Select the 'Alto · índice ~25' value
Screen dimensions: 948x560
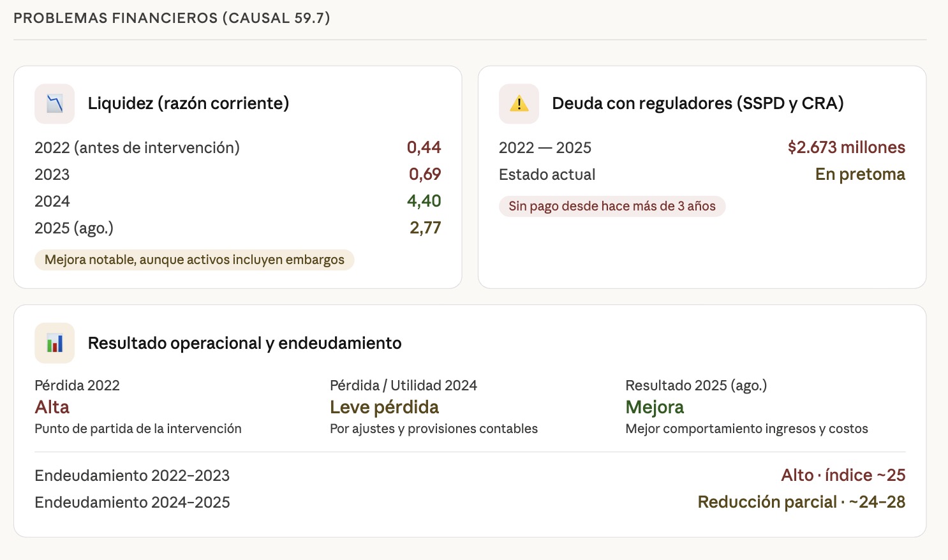pyautogui.click(x=843, y=475)
